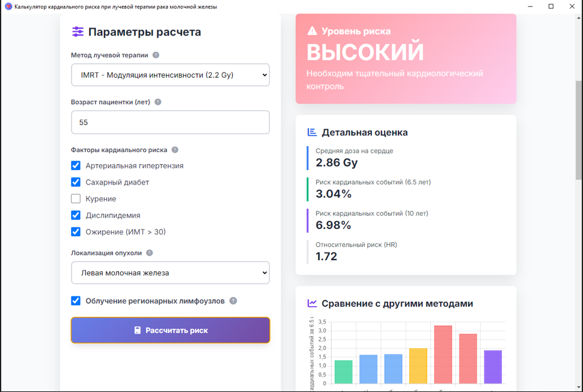This screenshot has height=392, width=583.
Task: Click help icon next to Облучение регионарных лимфоузлов
Action: click(x=233, y=301)
